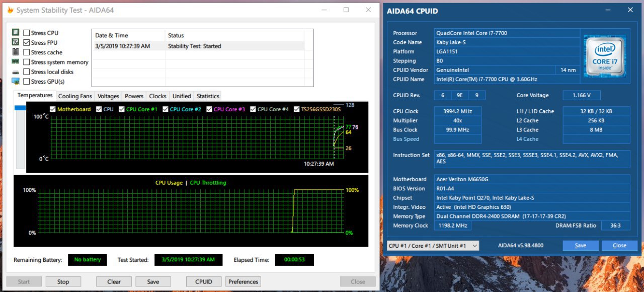
Task: Open the CPU #1 / Core #1 dropdown
Action: (433, 246)
